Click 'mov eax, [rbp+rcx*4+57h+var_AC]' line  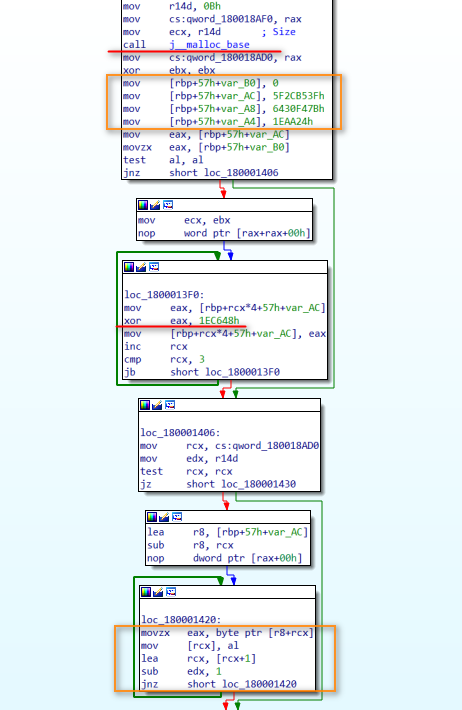(x=225, y=308)
